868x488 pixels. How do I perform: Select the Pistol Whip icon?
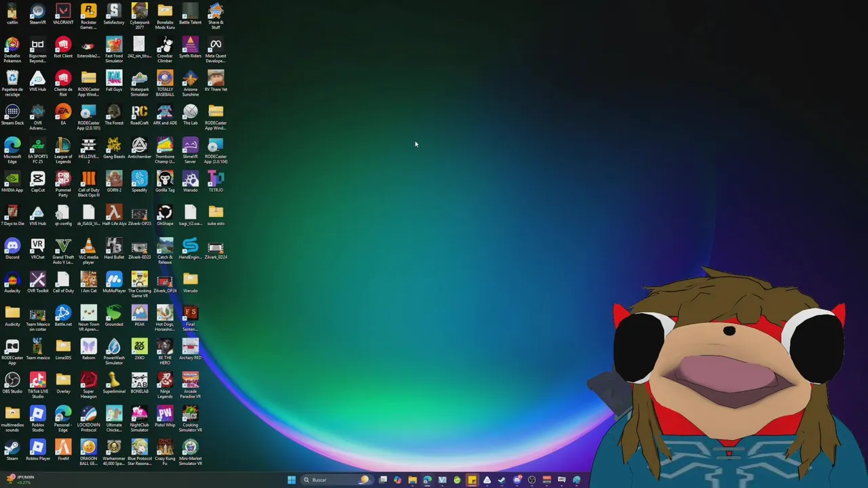click(x=165, y=417)
